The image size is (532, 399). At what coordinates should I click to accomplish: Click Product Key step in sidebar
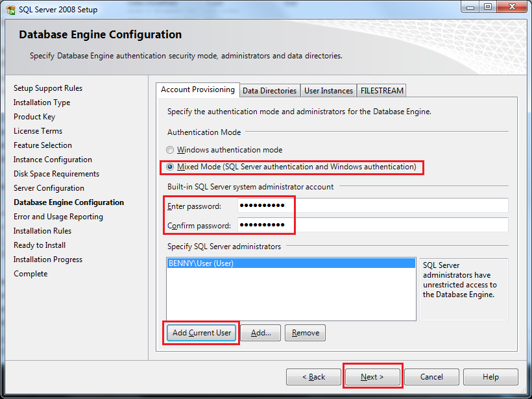tap(34, 117)
